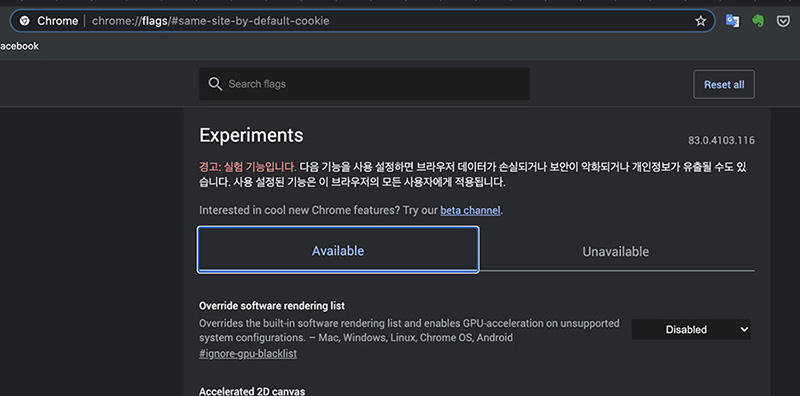This screenshot has width=800, height=396.
Task: Click the Reset all button
Action: point(724,85)
